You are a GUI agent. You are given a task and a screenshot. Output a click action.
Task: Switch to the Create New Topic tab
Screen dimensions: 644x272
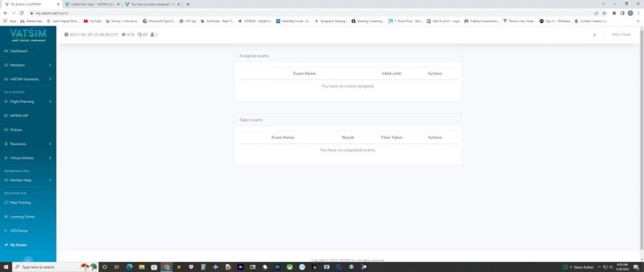click(x=92, y=5)
